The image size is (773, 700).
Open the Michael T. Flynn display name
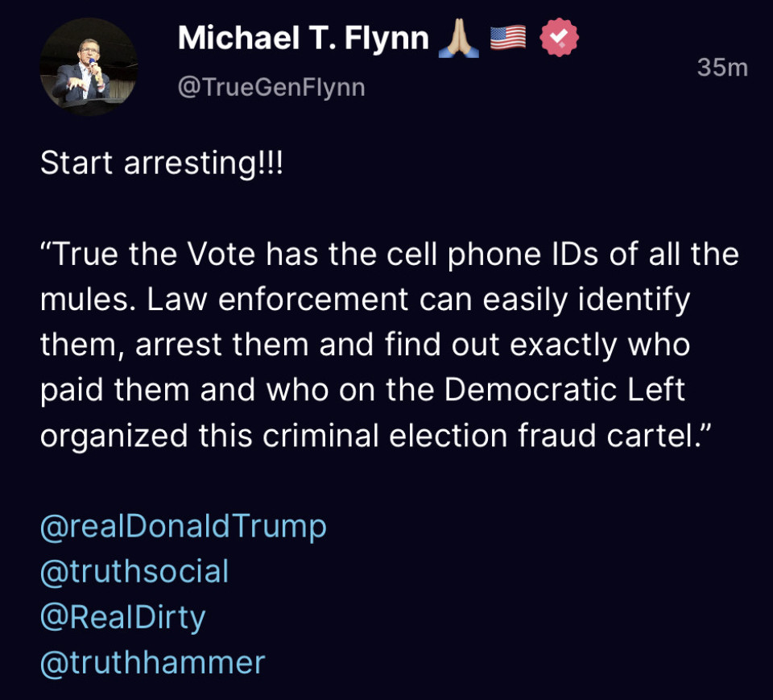[x=303, y=38]
